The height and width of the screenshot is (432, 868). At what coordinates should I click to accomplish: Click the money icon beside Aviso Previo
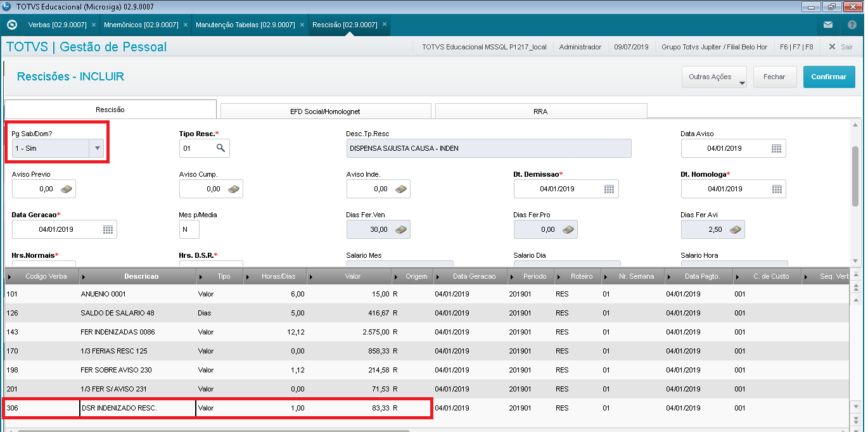click(67, 189)
